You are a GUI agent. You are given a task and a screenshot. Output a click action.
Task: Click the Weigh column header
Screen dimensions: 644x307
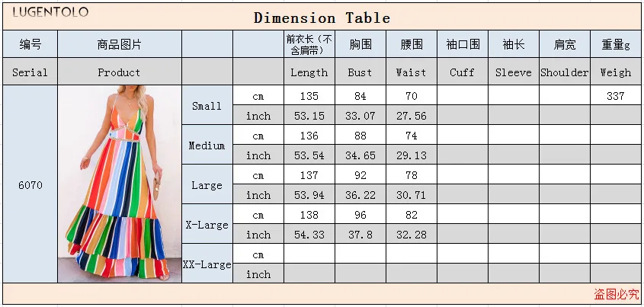615,72
